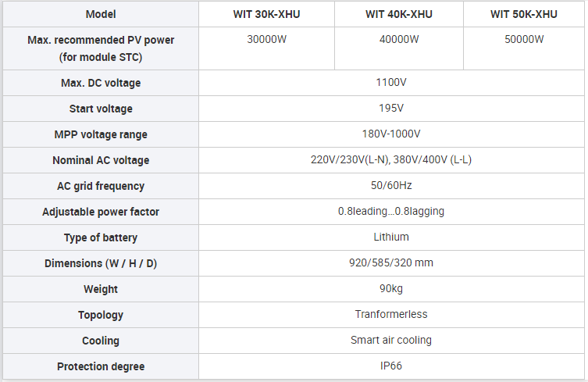Click the Smart air cooling value
The width and height of the screenshot is (588, 382).
coord(391,341)
